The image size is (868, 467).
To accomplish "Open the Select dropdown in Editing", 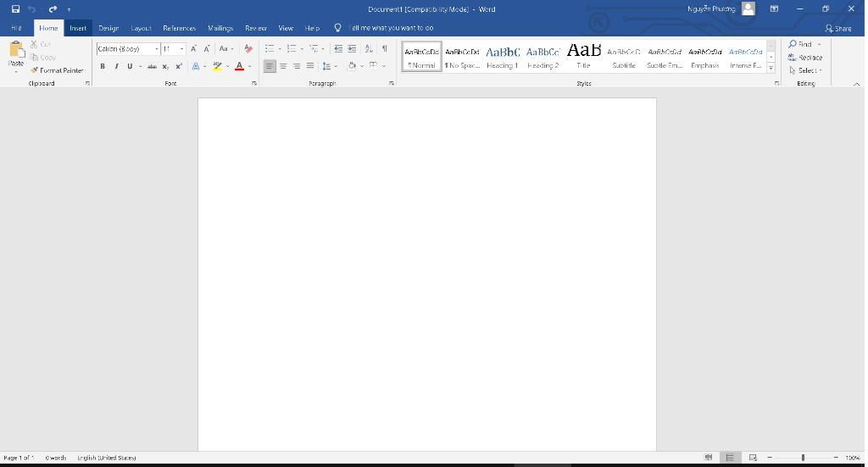I will [x=806, y=70].
